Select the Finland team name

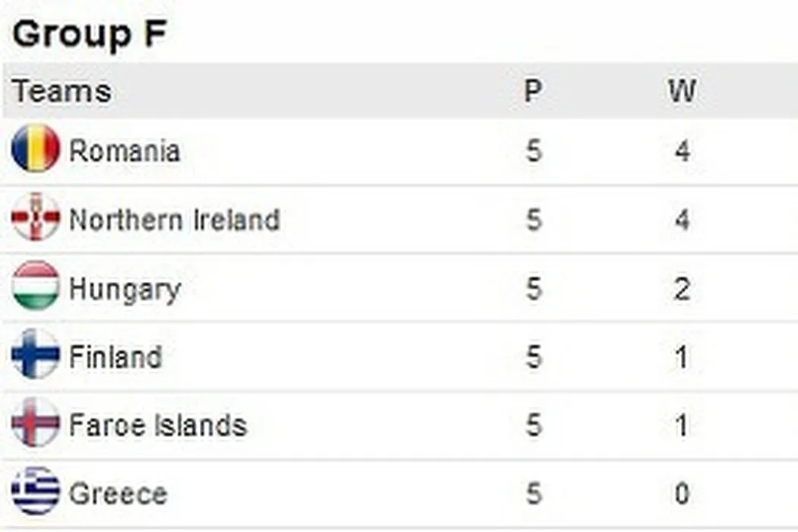tap(116, 356)
